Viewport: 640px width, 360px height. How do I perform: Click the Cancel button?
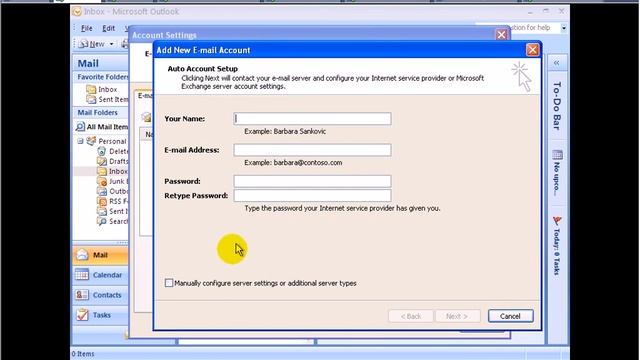510,316
